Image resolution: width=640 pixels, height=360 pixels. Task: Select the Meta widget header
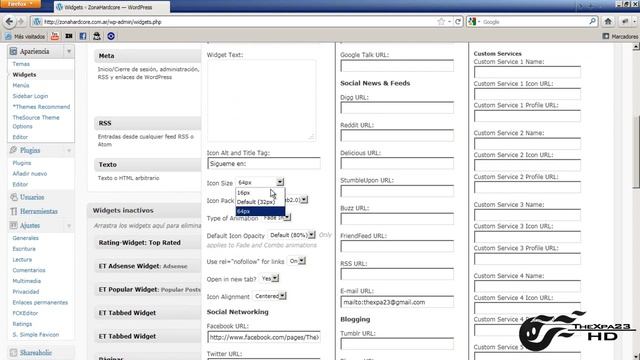click(148, 56)
